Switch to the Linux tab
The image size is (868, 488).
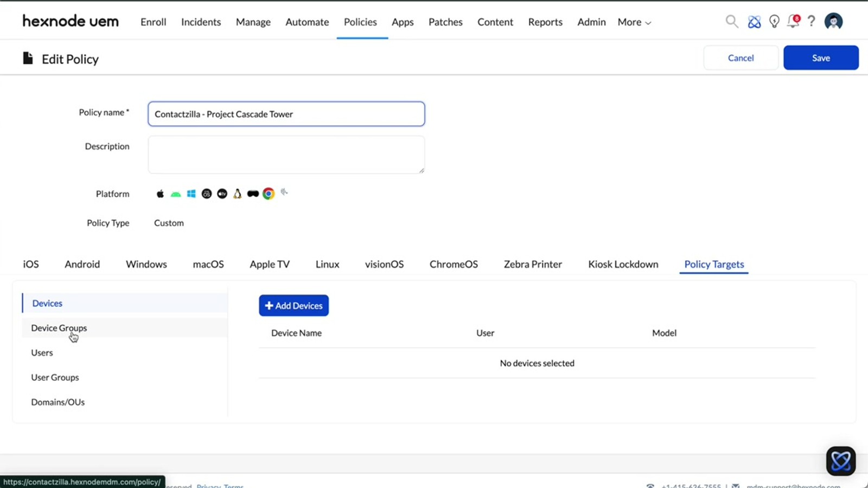pyautogui.click(x=328, y=264)
